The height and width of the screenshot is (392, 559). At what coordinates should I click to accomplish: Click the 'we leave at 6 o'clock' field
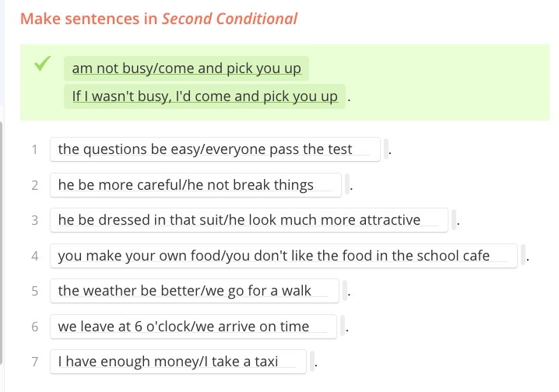tap(192, 327)
